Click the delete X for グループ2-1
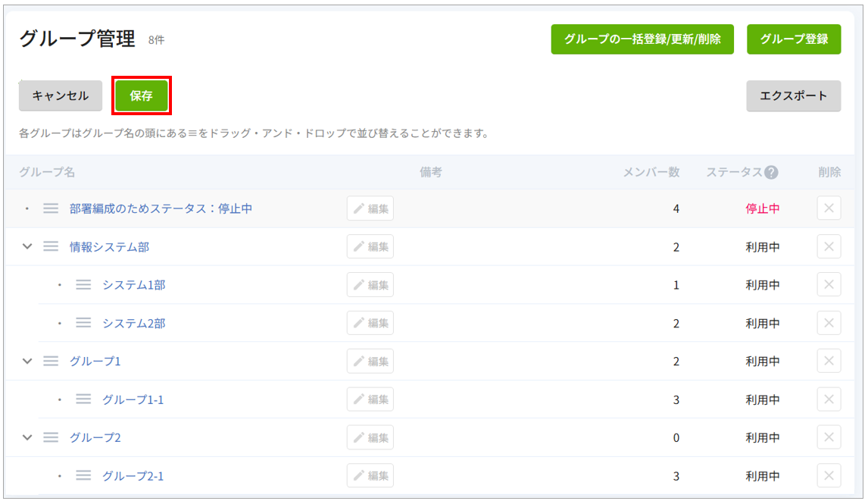The image size is (868, 501). click(829, 476)
